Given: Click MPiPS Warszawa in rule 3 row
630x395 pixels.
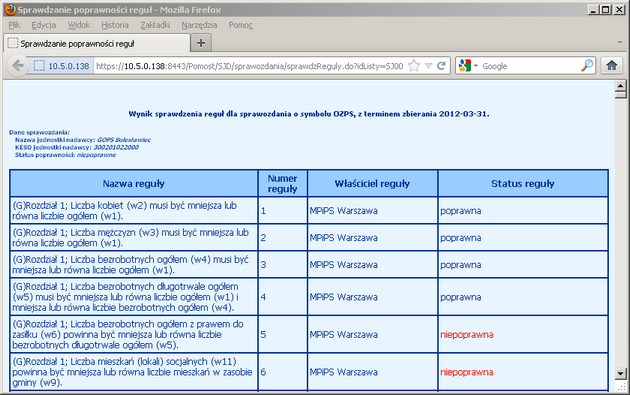Looking at the screenshot, I should click(x=344, y=264).
